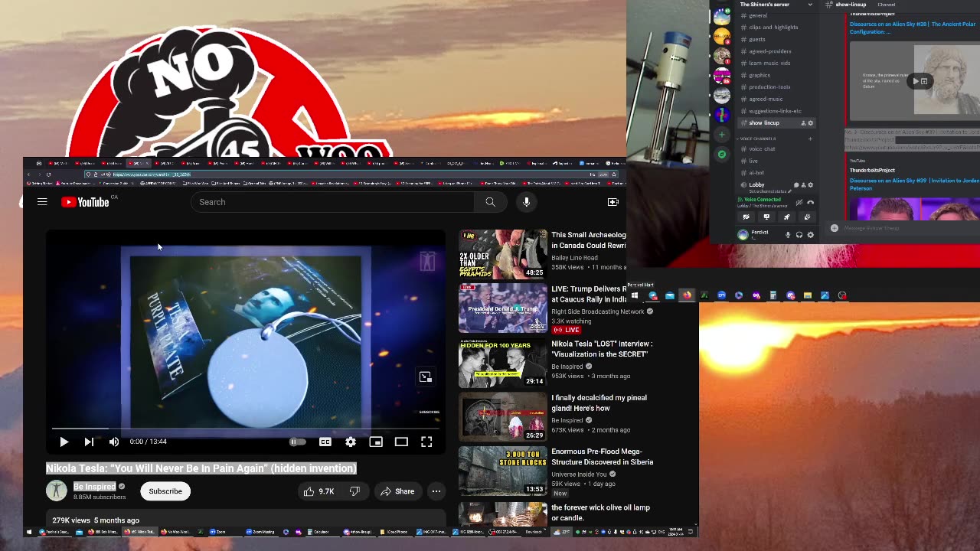Share your screen in Discord
The image size is (980, 551).
pyautogui.click(x=766, y=217)
